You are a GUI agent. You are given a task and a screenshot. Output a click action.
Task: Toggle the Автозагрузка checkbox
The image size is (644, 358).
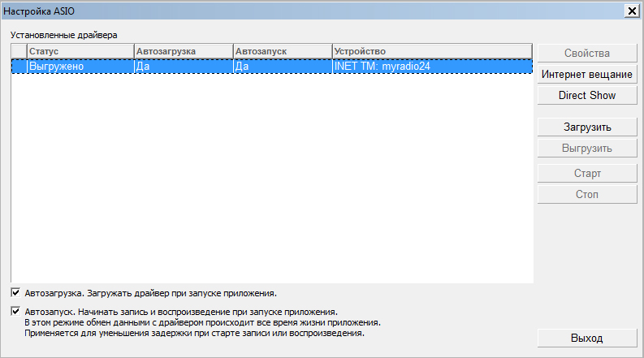point(16,292)
